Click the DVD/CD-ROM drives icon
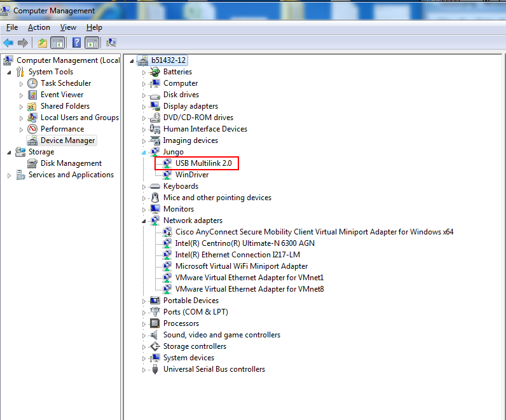The height and width of the screenshot is (420, 506). pos(155,118)
